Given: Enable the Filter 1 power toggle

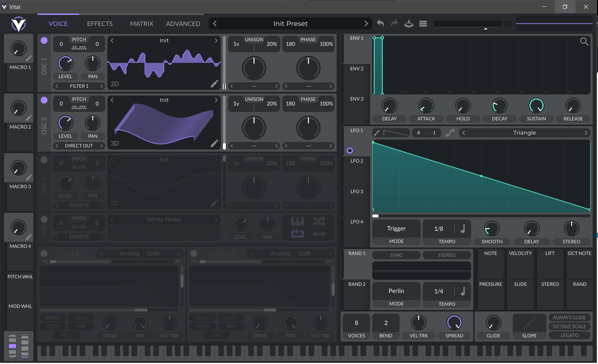Looking at the screenshot, I should click(44, 254).
